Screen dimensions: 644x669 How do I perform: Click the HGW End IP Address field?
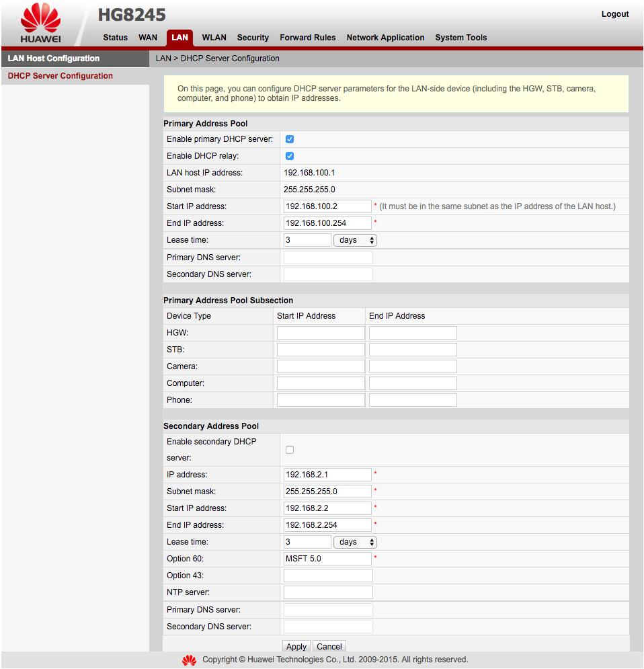pos(413,333)
